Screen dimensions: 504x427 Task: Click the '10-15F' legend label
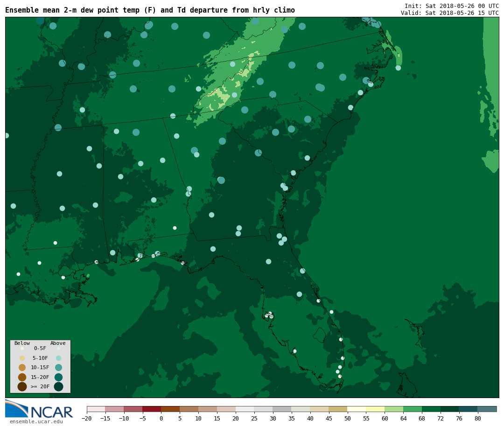[40, 367]
